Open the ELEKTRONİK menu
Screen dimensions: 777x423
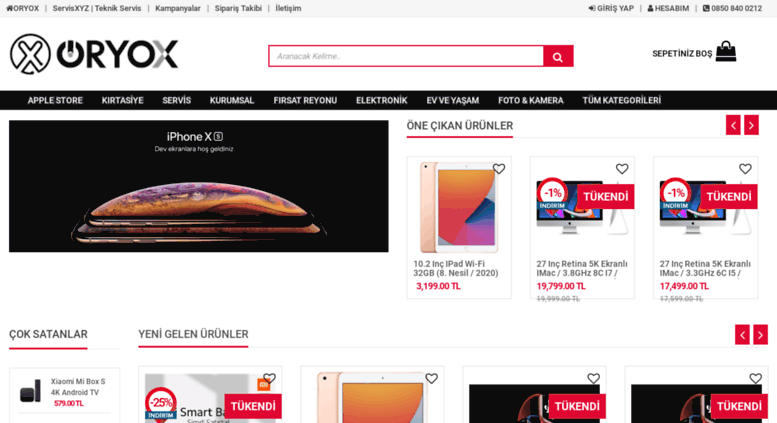pyautogui.click(x=382, y=101)
